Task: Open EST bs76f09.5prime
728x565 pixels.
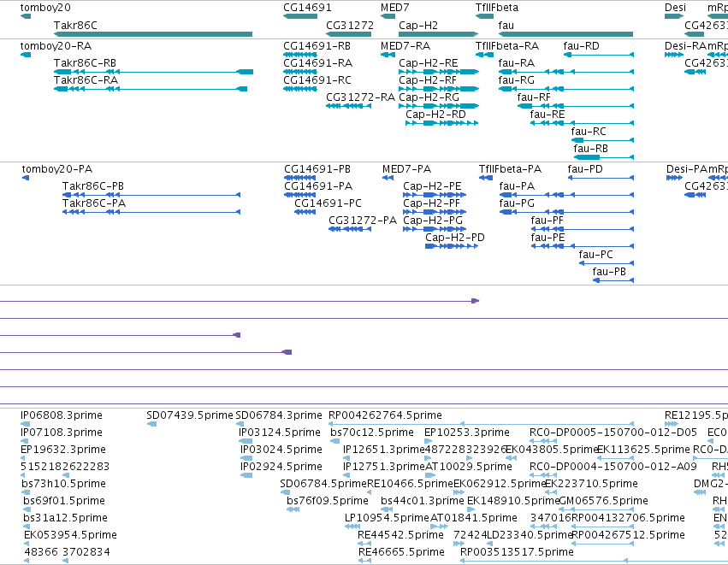Action: coord(328,502)
